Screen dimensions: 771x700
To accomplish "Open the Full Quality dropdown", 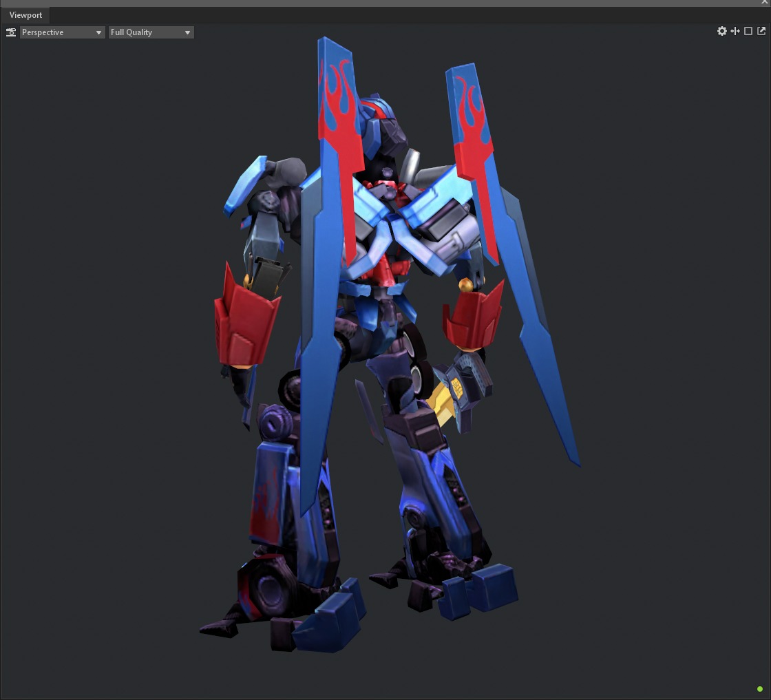I will coord(151,32).
